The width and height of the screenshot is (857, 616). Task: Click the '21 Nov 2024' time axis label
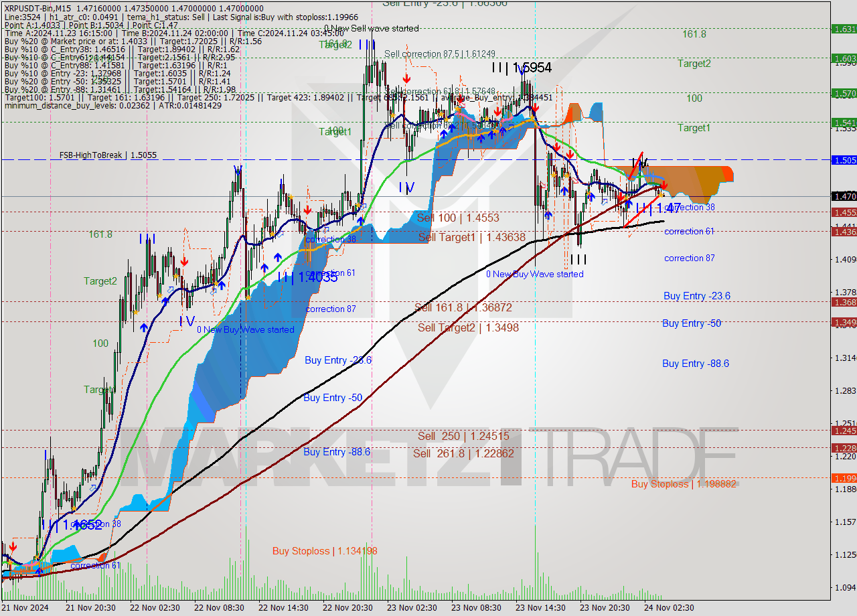point(26,607)
